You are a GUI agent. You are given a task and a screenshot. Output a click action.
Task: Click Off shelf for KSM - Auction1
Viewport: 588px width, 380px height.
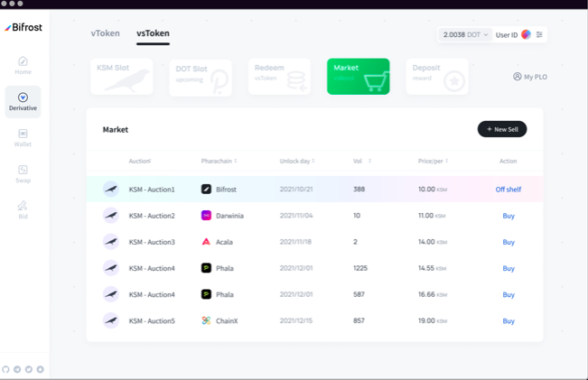509,190
